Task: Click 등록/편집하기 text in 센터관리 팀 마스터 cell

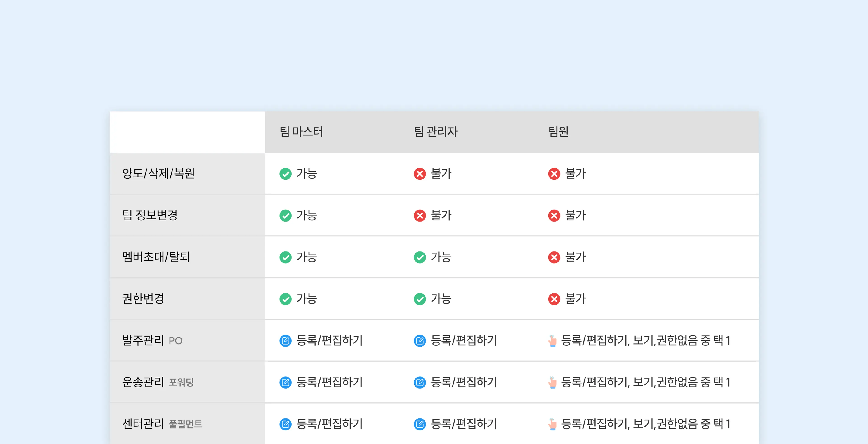Action: pos(330,425)
